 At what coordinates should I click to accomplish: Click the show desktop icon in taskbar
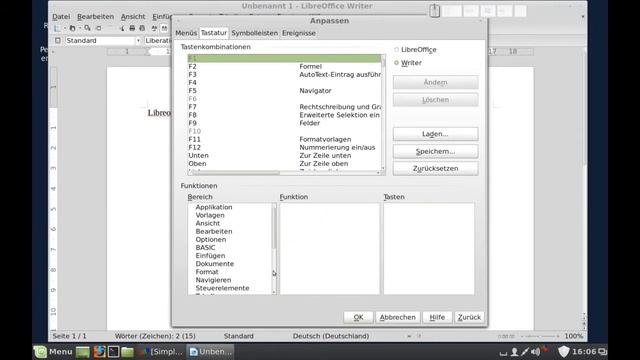point(82,351)
